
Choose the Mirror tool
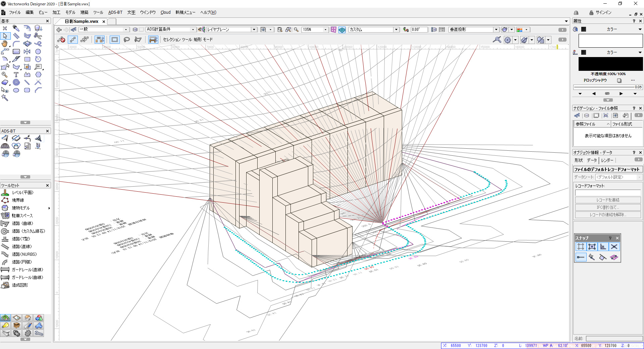coord(27,51)
